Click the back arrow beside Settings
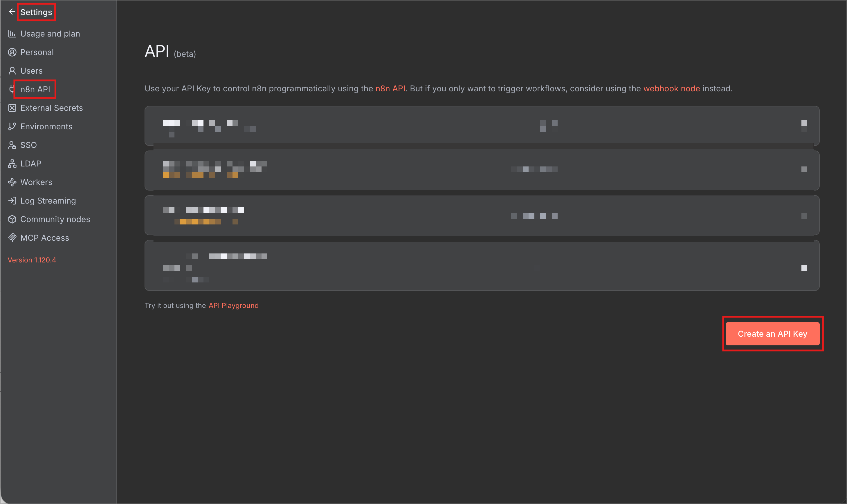This screenshot has height=504, width=847. (12, 12)
